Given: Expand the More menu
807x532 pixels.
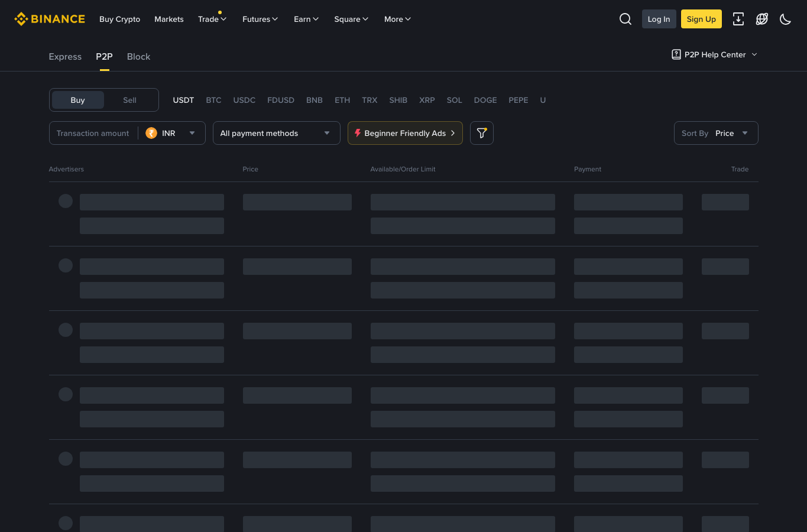Looking at the screenshot, I should [397, 19].
